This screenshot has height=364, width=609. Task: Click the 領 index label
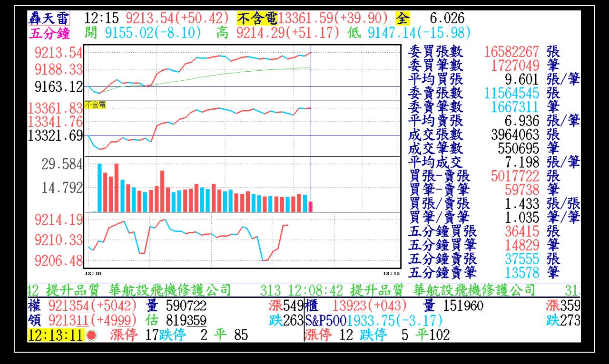click(34, 320)
